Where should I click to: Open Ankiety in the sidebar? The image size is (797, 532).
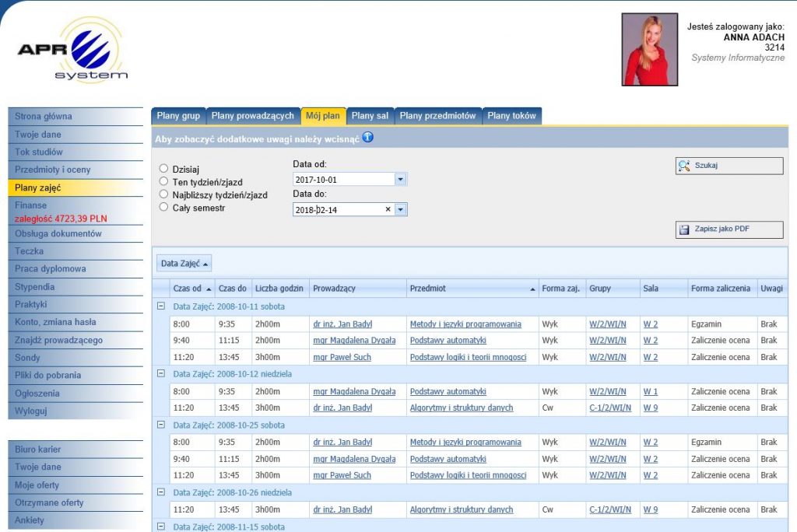coord(75,520)
